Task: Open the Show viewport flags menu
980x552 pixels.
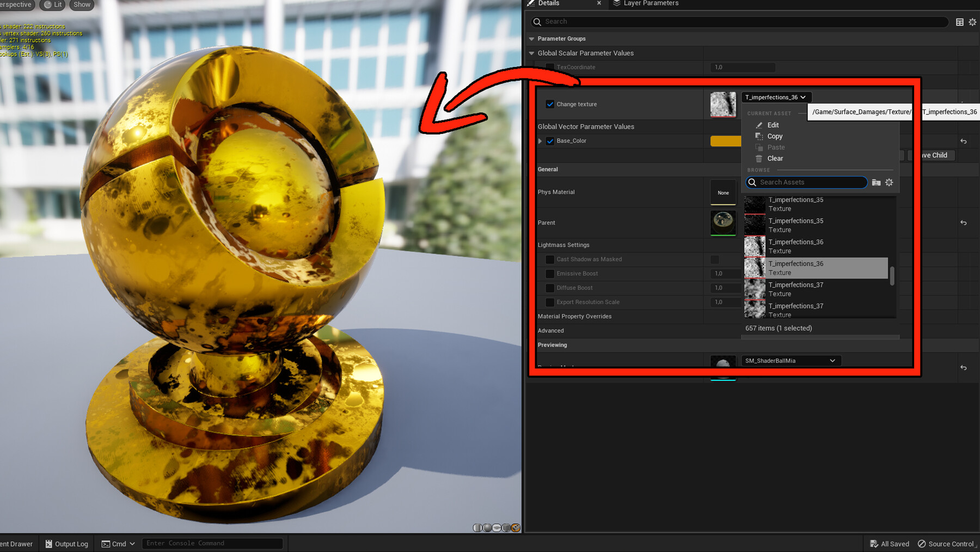Action: coord(82,4)
